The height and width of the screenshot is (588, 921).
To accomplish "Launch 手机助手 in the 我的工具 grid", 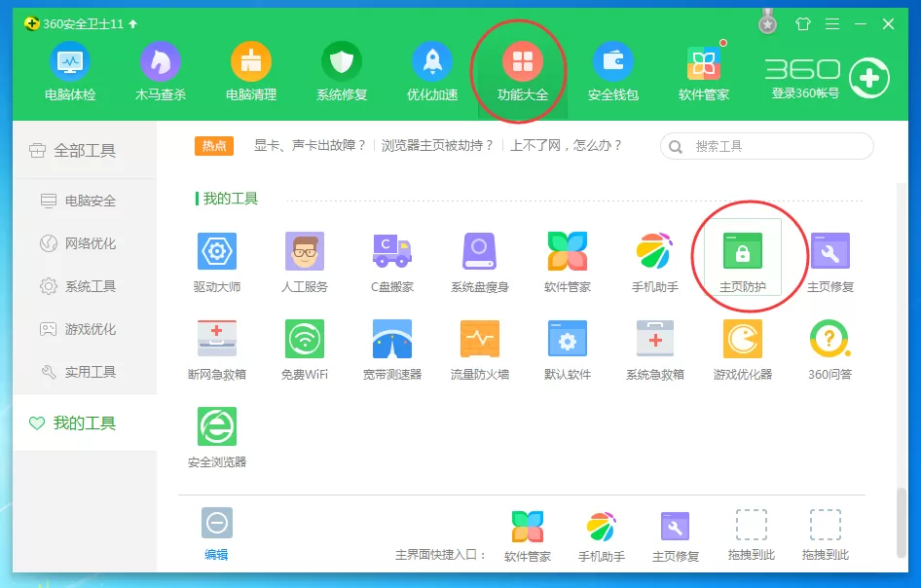I will [x=655, y=262].
